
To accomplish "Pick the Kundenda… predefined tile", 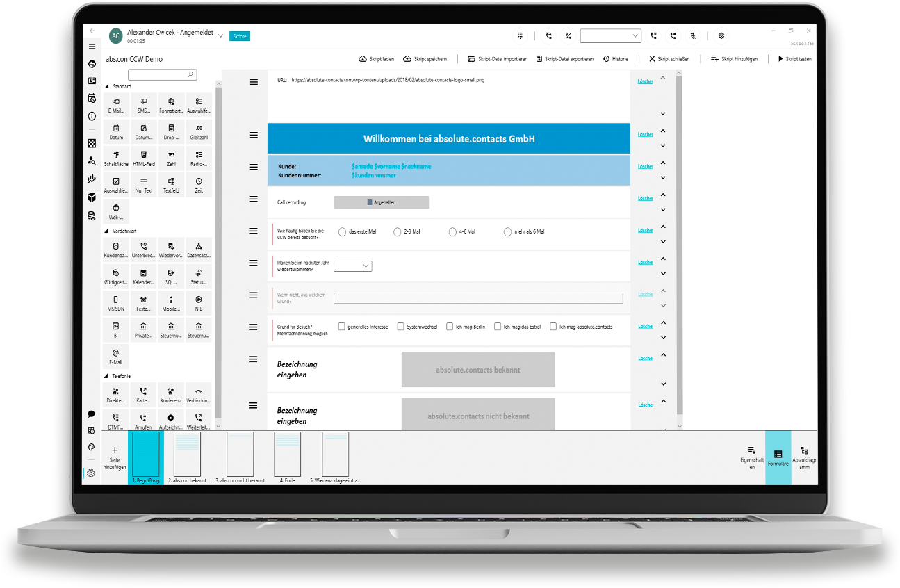I will click(116, 250).
